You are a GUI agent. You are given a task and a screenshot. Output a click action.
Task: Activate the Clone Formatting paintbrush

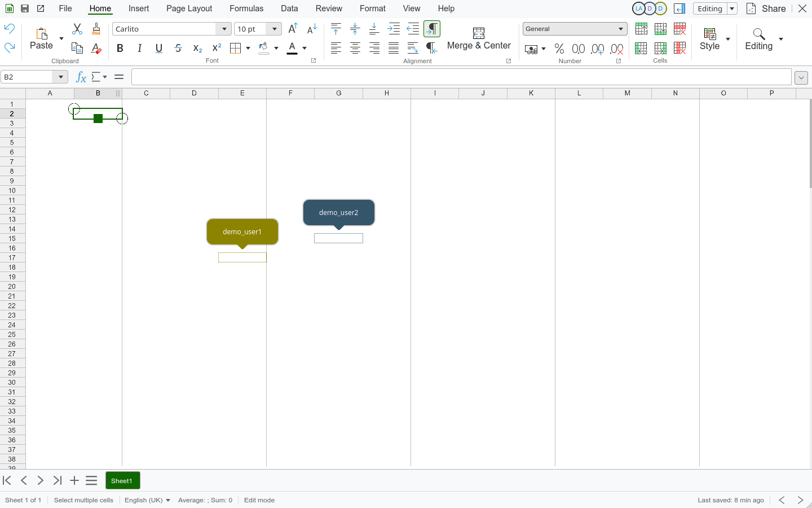coord(96,29)
